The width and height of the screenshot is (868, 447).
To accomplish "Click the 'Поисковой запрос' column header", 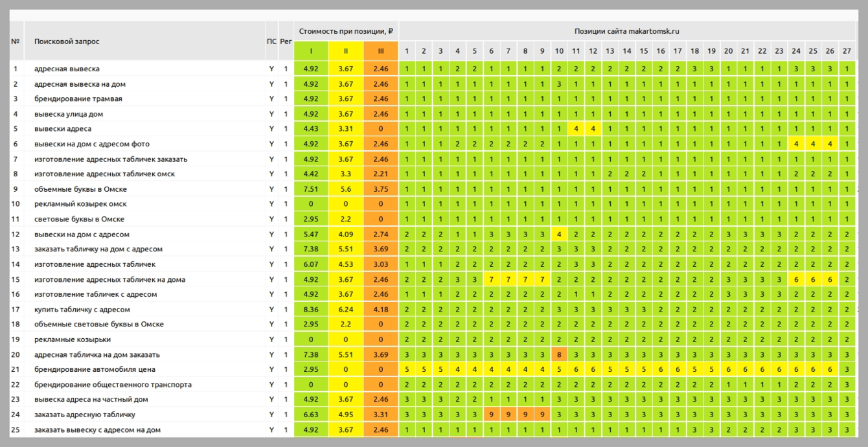I will (x=67, y=41).
